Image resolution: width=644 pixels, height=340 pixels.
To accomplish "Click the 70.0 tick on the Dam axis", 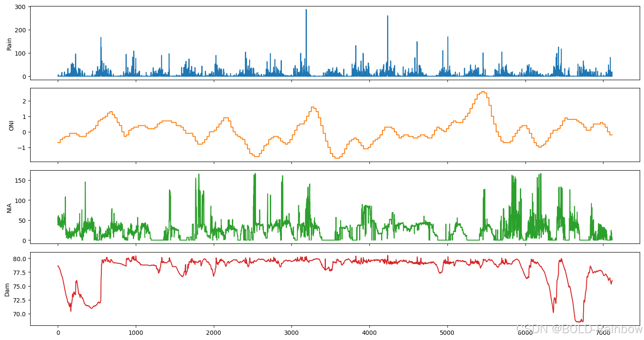I will click(19, 314).
